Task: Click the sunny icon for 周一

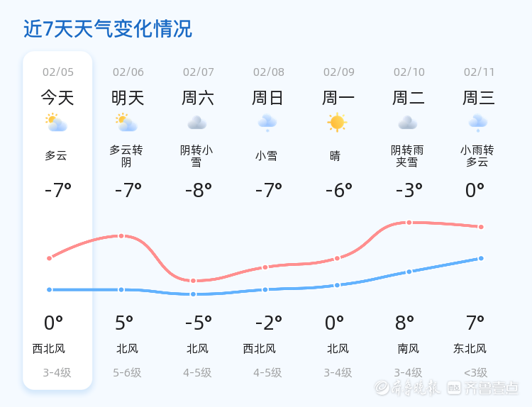Action: pos(337,123)
